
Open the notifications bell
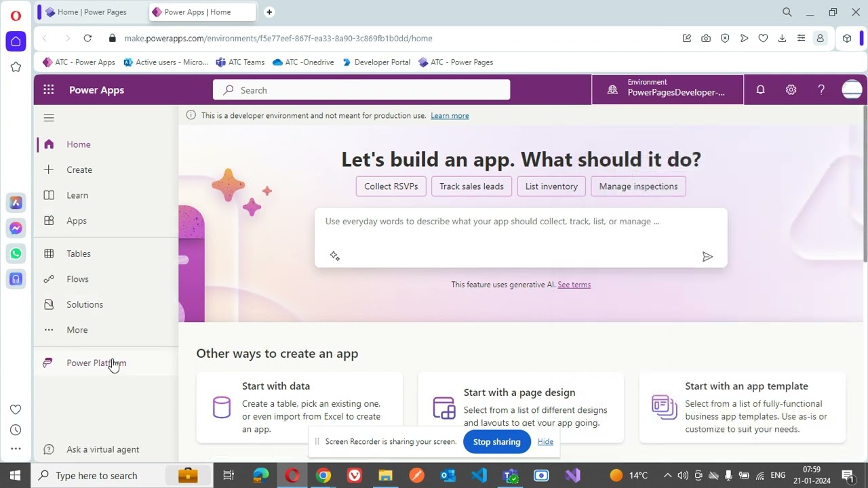pyautogui.click(x=760, y=89)
